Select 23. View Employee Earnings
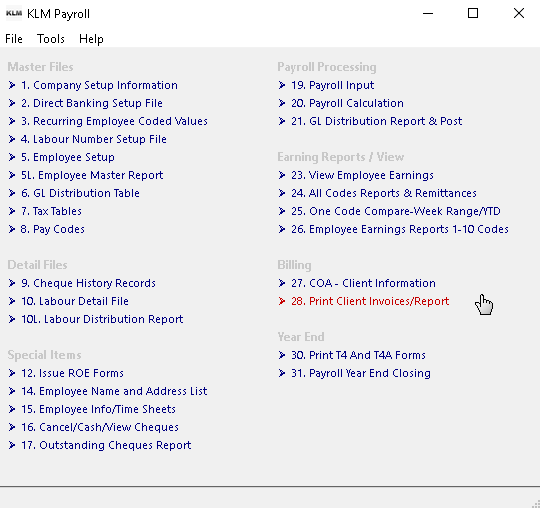 coord(362,175)
